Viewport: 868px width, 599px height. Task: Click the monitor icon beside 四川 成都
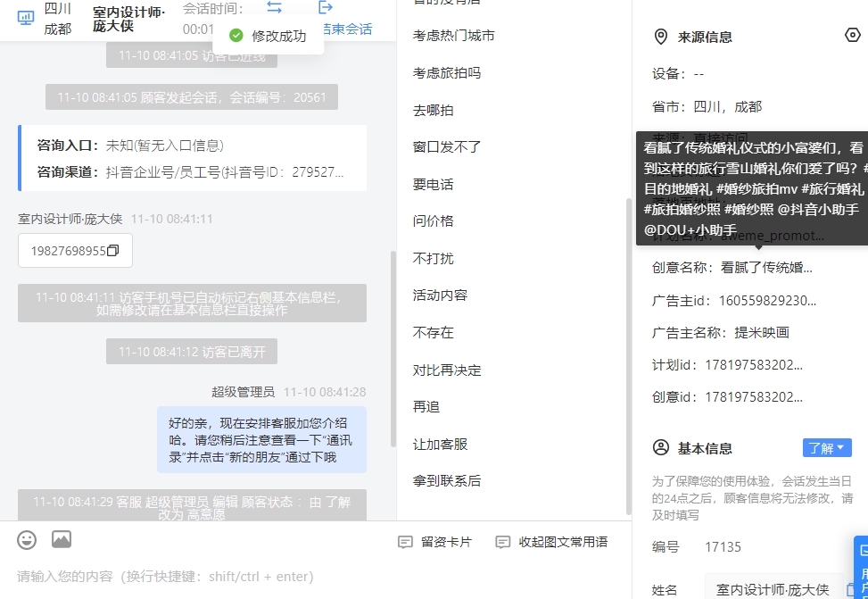click(x=26, y=18)
